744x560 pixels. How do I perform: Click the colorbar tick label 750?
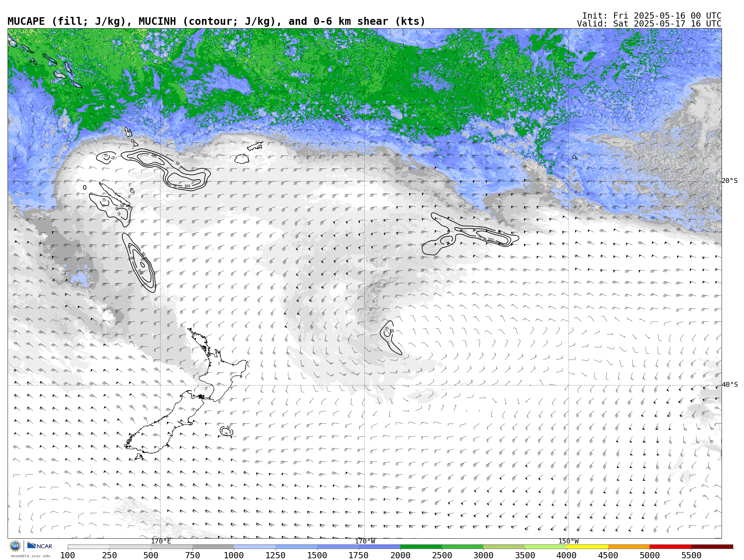coord(193,556)
